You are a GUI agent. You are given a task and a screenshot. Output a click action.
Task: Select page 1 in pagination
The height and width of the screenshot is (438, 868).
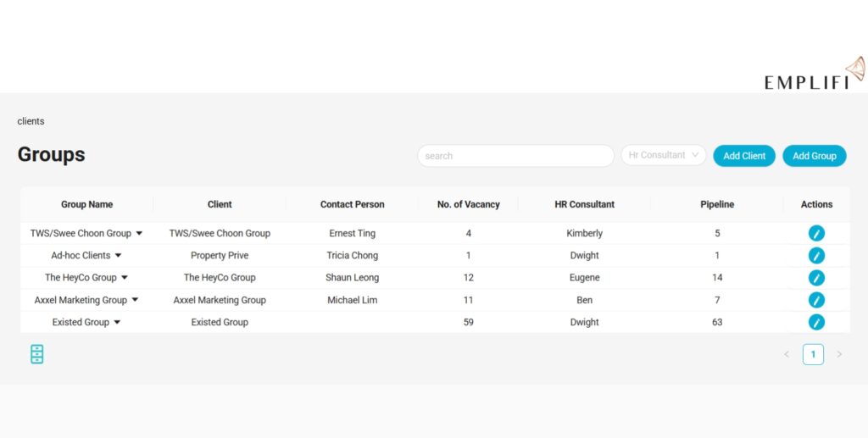813,354
